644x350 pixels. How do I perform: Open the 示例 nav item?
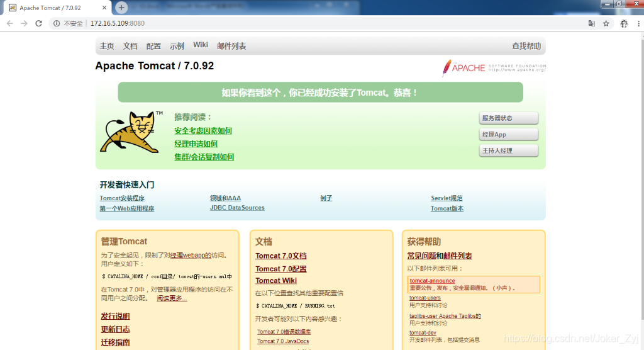click(177, 46)
